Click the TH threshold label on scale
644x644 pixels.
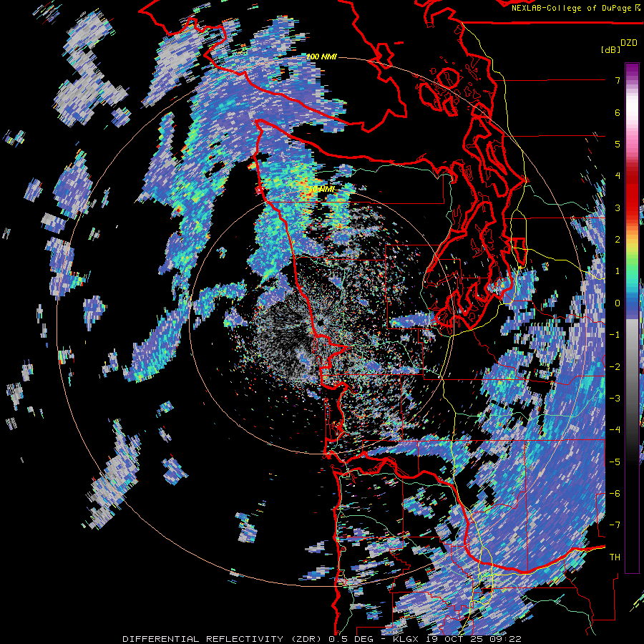(x=615, y=557)
